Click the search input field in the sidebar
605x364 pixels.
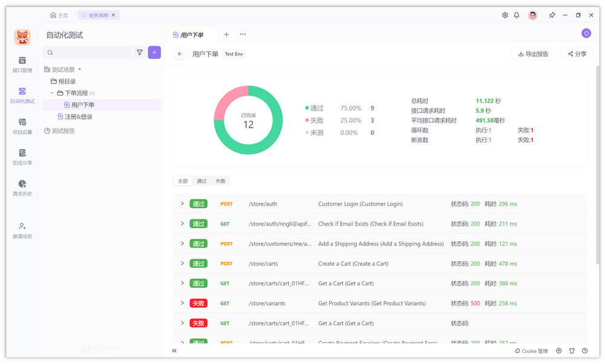tap(88, 53)
